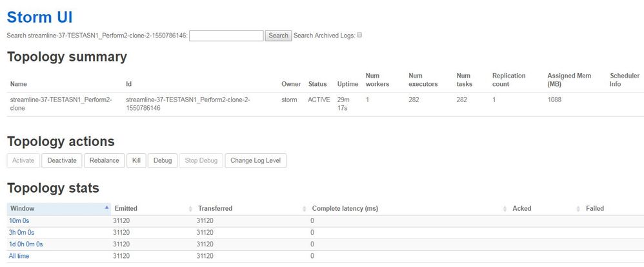Open the 1d 0h 0m 0s window link
The image size is (644, 267).
[x=26, y=244]
